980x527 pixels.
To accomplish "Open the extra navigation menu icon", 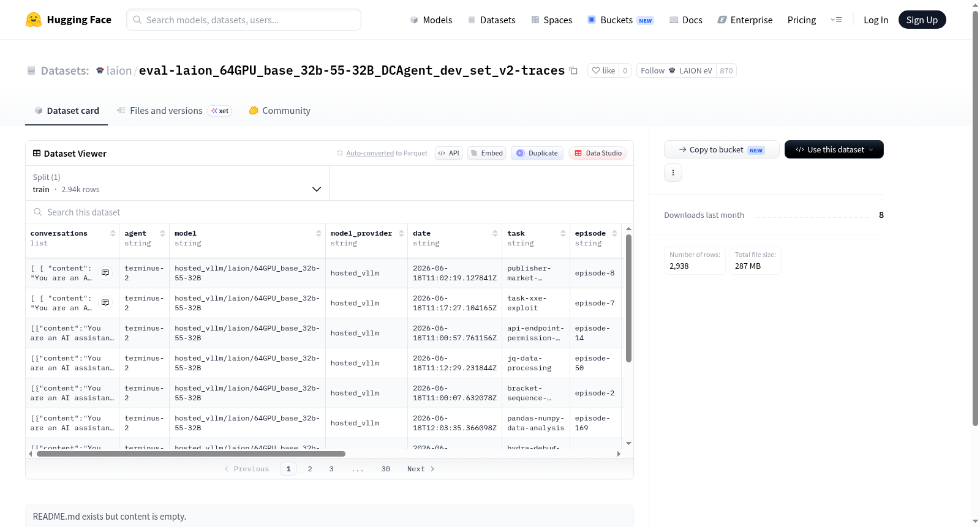I will pyautogui.click(x=836, y=20).
